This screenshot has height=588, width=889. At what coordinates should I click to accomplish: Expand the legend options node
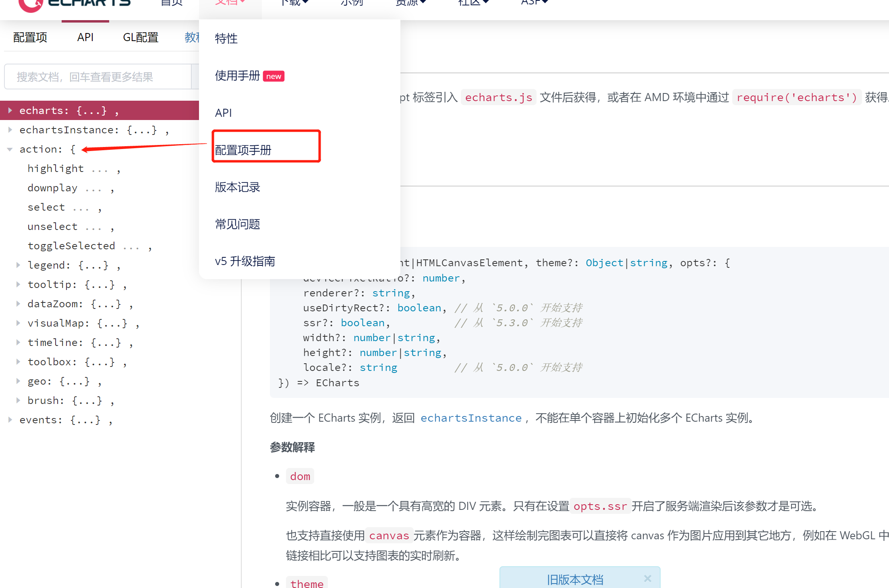click(18, 265)
